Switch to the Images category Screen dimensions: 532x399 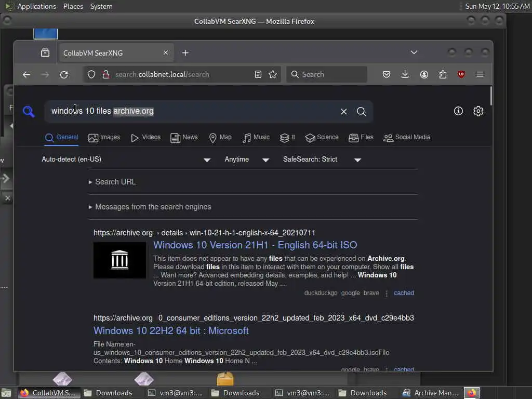tap(104, 137)
